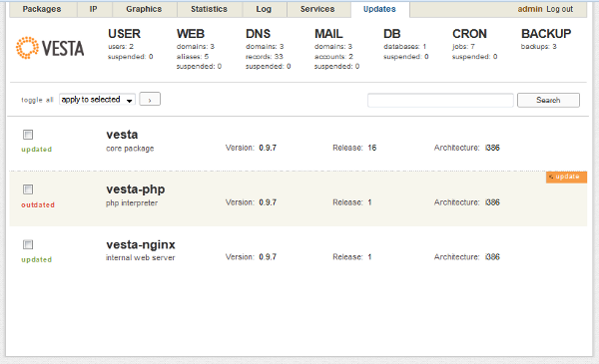Click the admin user link
The width and height of the screenshot is (599, 364).
click(530, 9)
